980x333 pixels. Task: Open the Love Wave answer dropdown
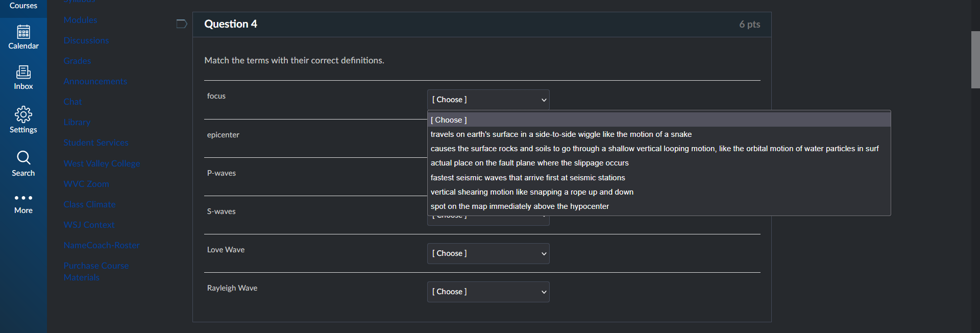488,254
